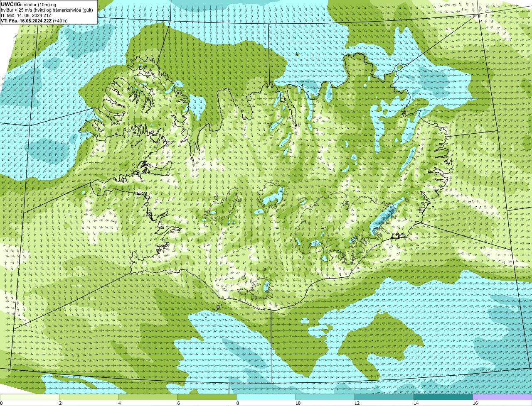This screenshot has height=406, width=532.
Task: Click the lavender legend swatch above 16 m/s
Action: (502, 397)
